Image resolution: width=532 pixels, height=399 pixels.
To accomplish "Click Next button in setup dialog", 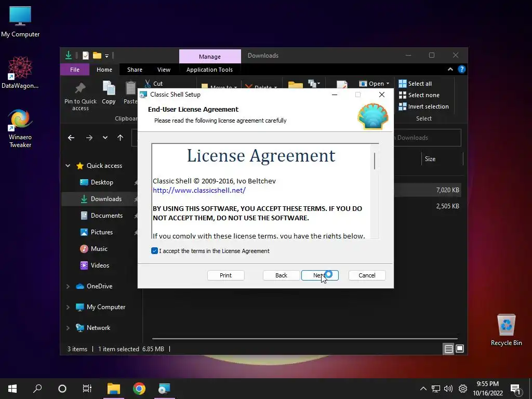I will point(320,275).
